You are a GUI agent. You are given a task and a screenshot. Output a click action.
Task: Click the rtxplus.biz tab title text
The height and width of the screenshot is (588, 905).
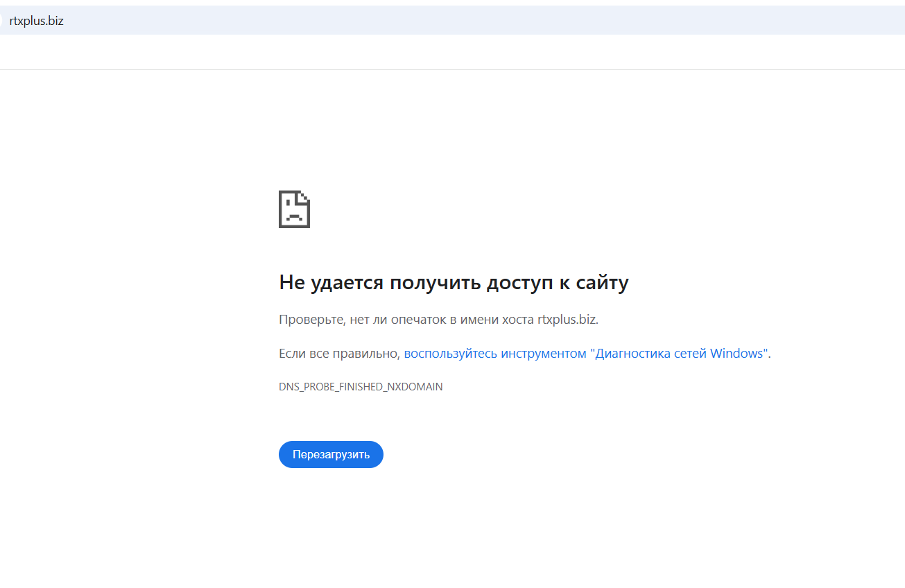(36, 20)
